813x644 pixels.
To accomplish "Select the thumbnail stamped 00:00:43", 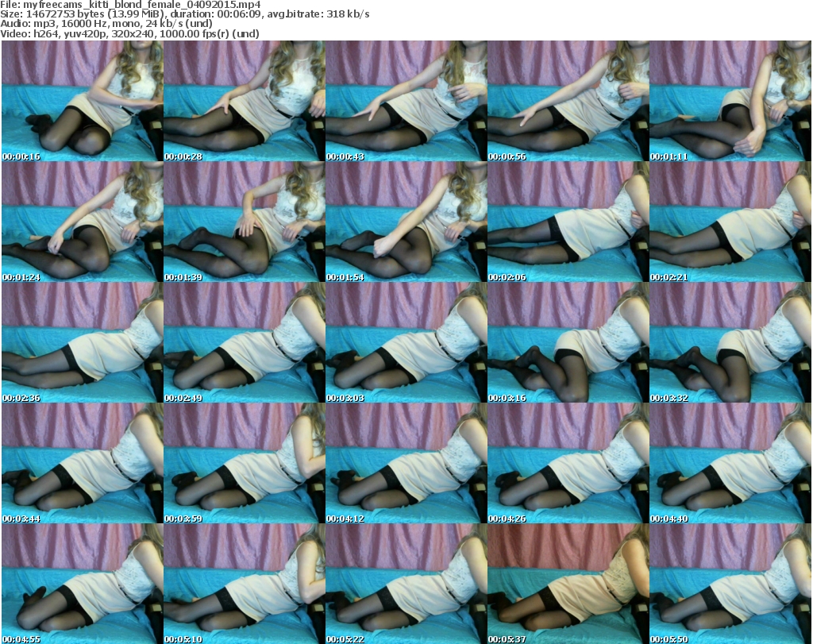I will click(406, 101).
